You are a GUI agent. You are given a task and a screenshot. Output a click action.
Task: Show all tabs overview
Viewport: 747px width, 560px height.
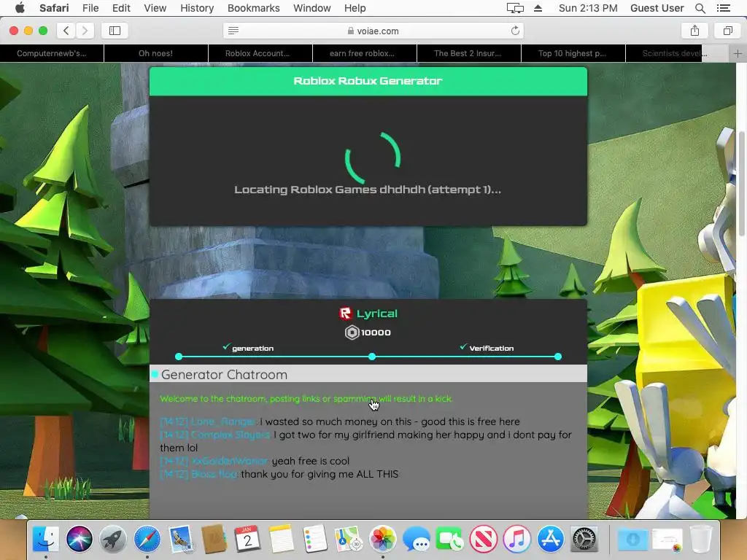point(727,31)
